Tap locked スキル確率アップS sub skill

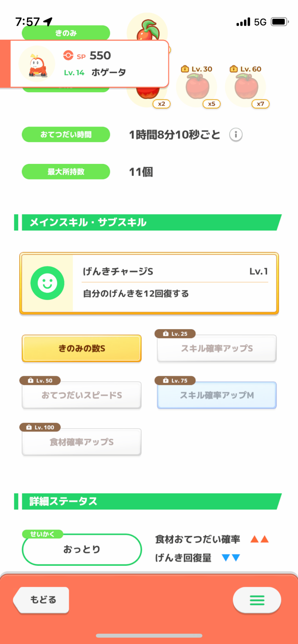point(217,348)
